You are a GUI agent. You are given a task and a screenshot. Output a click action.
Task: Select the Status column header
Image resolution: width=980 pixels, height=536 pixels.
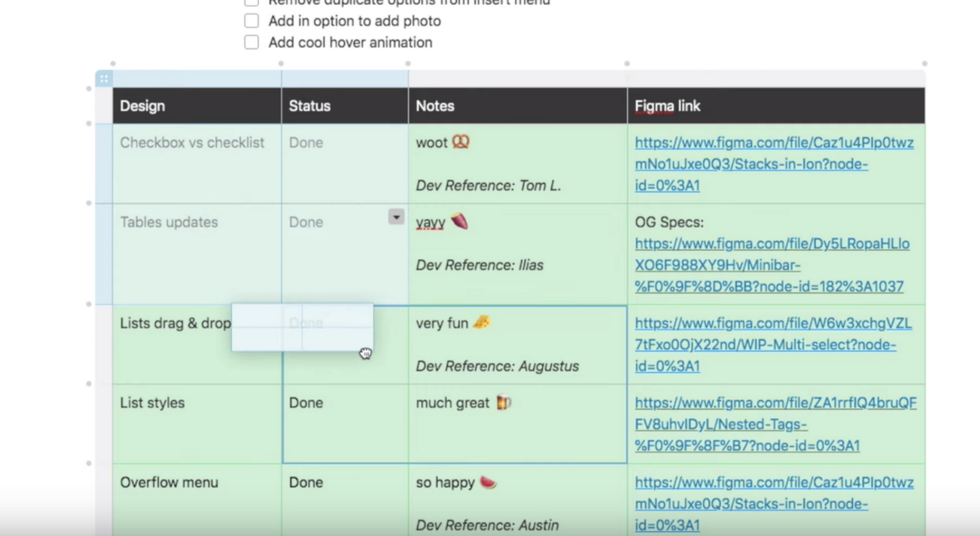(x=310, y=106)
